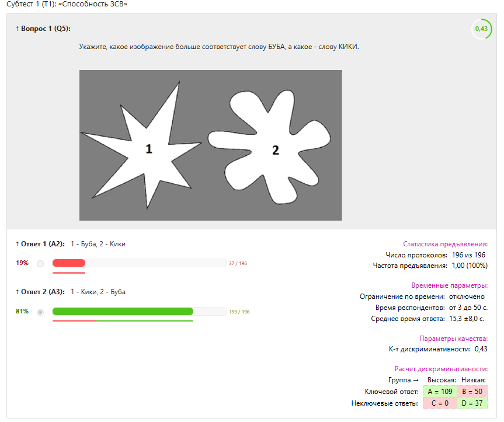The image size is (504, 422).
Task: Click the red 19% progress bar
Action: [x=69, y=263]
